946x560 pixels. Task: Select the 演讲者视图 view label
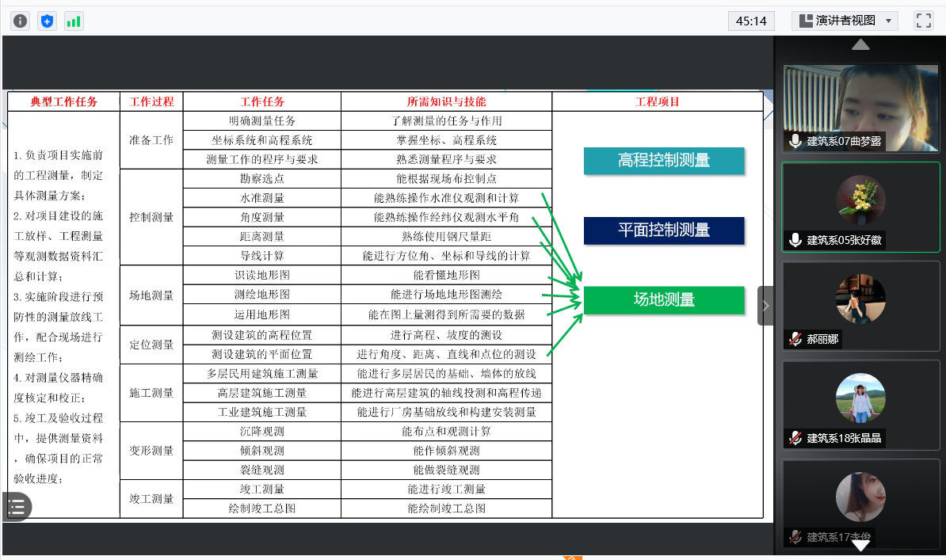845,21
